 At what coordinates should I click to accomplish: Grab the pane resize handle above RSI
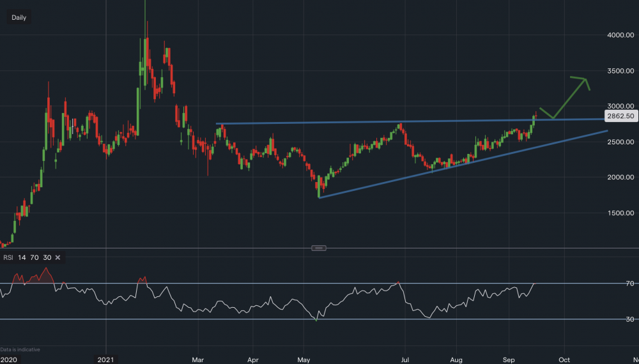pyautogui.click(x=319, y=248)
